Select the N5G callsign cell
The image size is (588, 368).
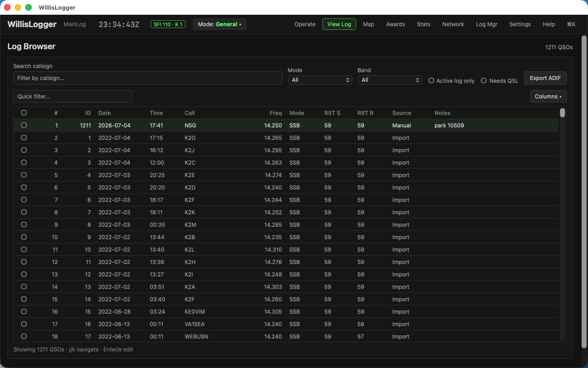pyautogui.click(x=190, y=125)
